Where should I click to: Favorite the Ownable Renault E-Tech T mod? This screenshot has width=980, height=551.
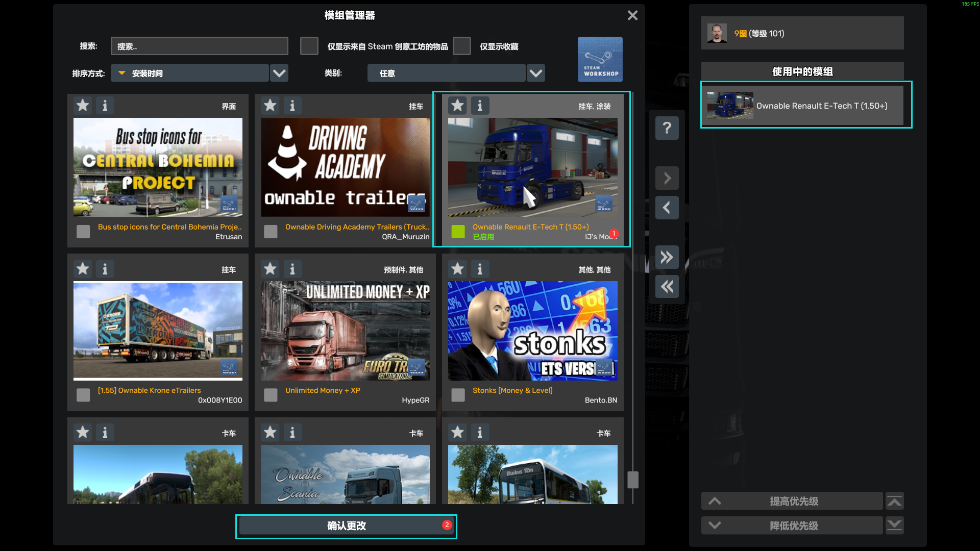point(457,106)
